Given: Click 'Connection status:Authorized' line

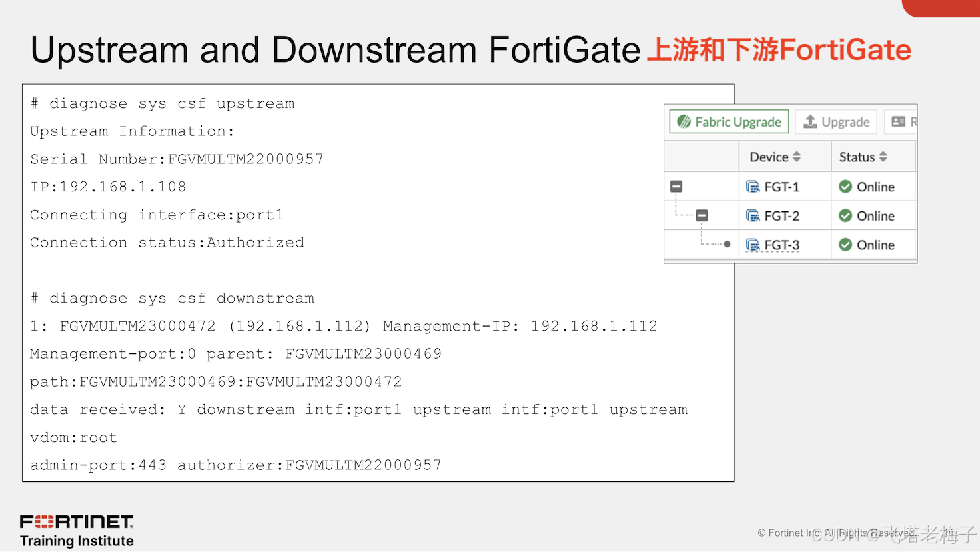Looking at the screenshot, I should pyautogui.click(x=167, y=243).
